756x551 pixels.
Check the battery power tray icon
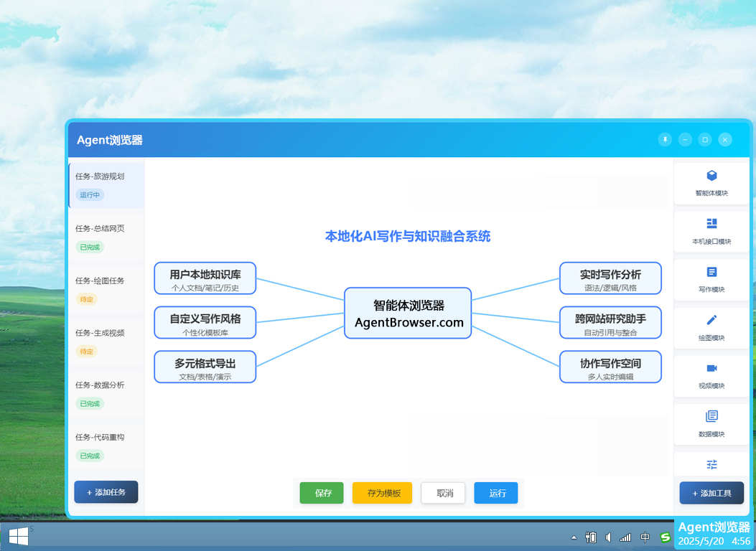591,537
